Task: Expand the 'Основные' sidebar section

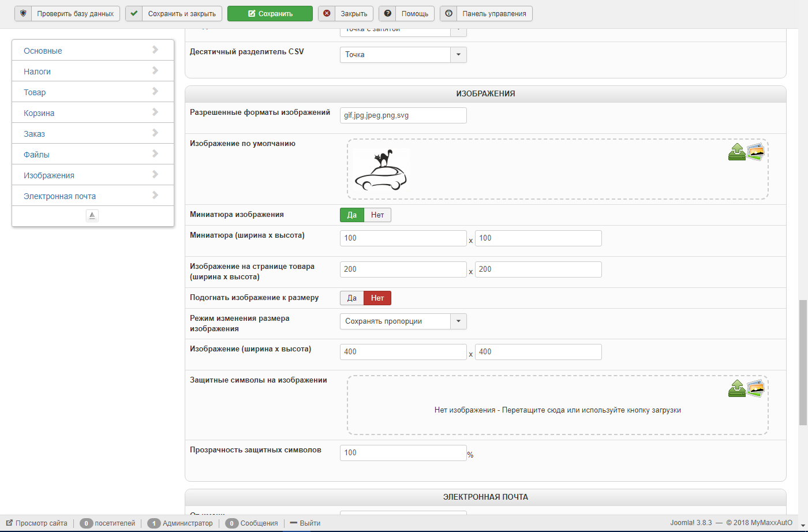Action: pos(92,51)
